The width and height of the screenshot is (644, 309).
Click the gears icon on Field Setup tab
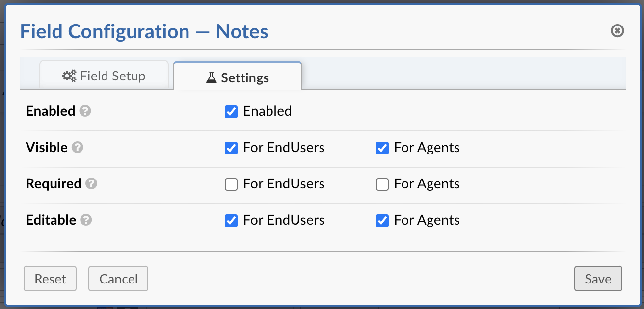pos(69,76)
